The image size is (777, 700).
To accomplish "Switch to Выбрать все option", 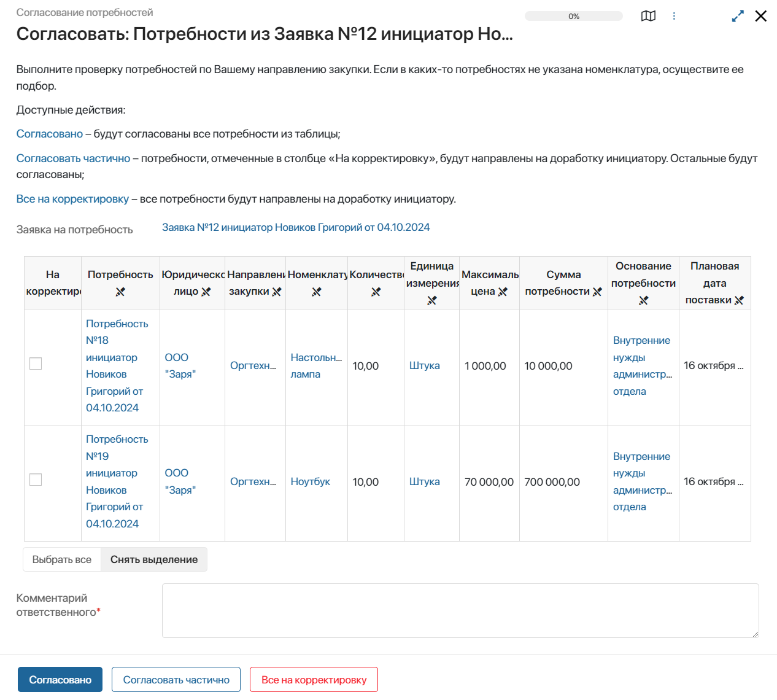I will pyautogui.click(x=62, y=559).
